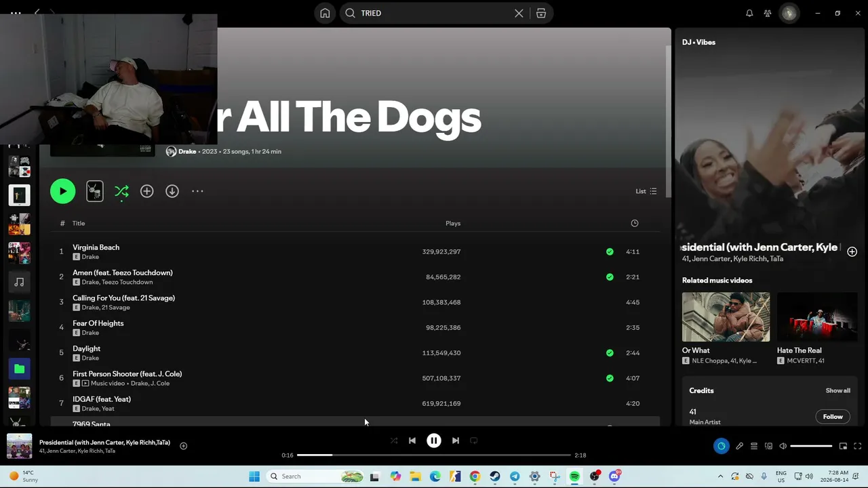Open the top-left three-dot app menu
This screenshot has width=868, height=488.
[16, 13]
